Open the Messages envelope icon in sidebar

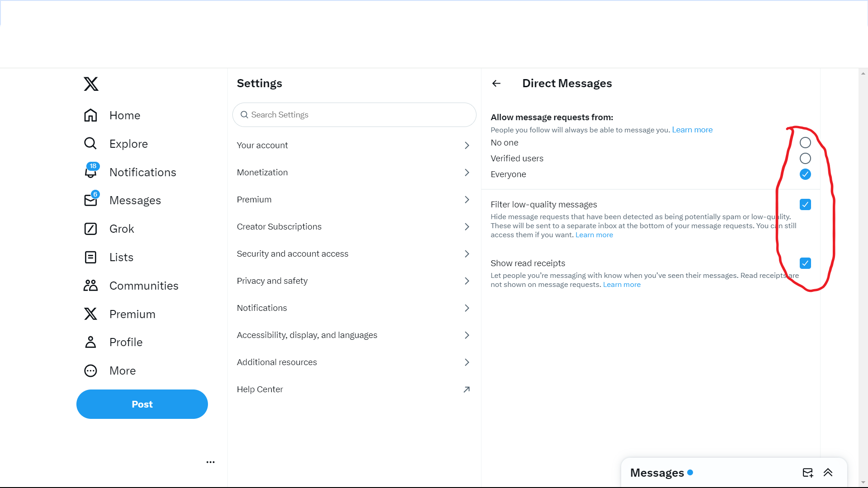[x=91, y=200]
